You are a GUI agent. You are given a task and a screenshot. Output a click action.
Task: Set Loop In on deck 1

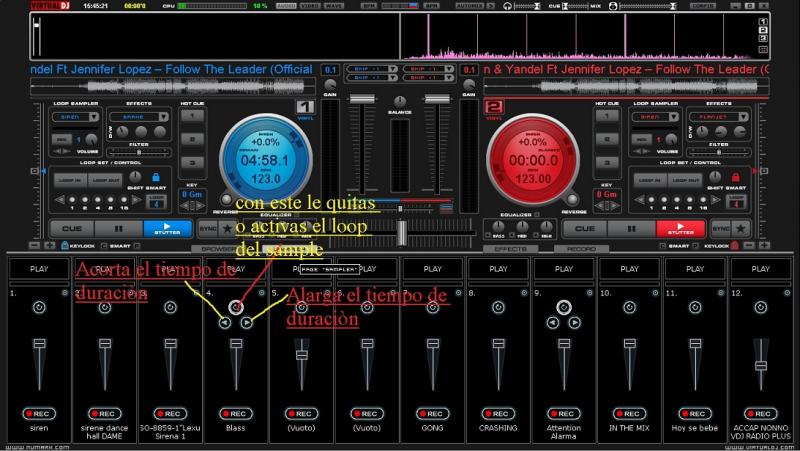point(70,180)
